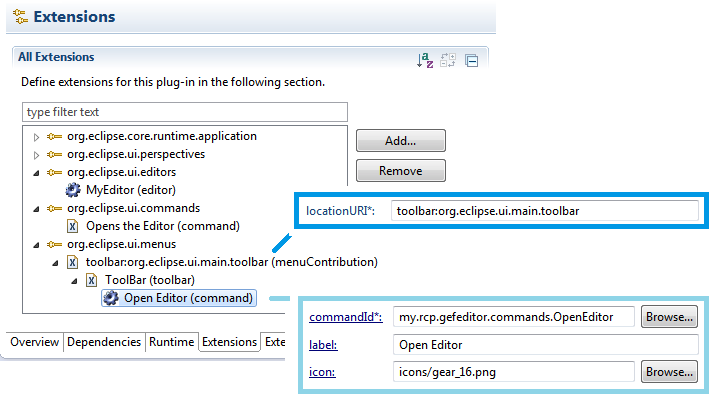Image resolution: width=713 pixels, height=398 pixels.
Task: Click the label: link
Action: coord(323,345)
